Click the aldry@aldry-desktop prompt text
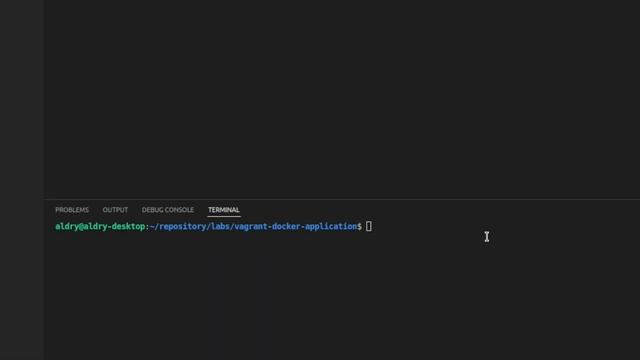 click(x=100, y=226)
